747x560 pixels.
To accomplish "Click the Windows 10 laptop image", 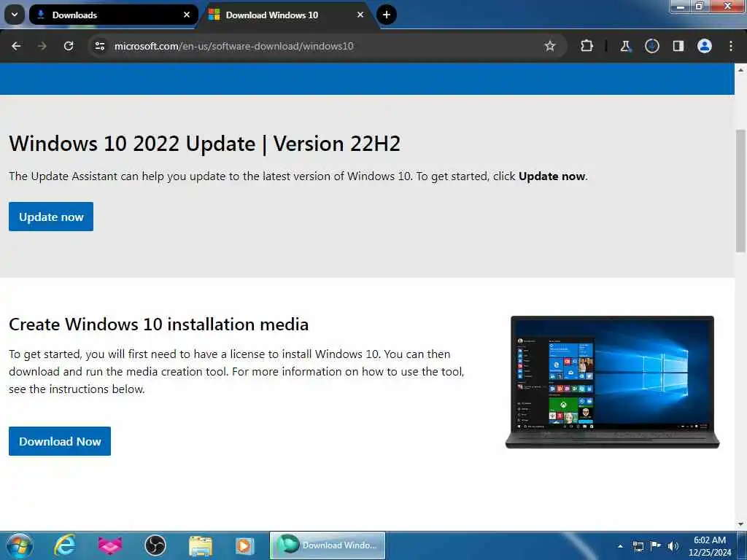I will coord(612,382).
